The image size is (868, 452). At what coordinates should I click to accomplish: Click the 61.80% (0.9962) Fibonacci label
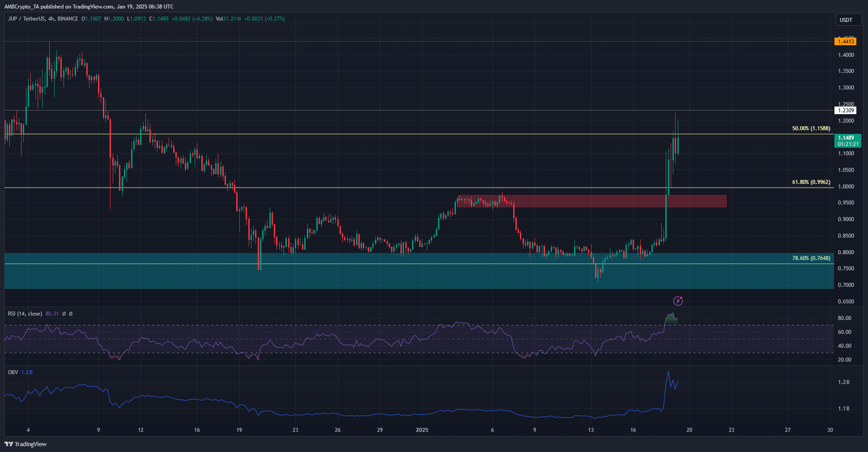811,182
